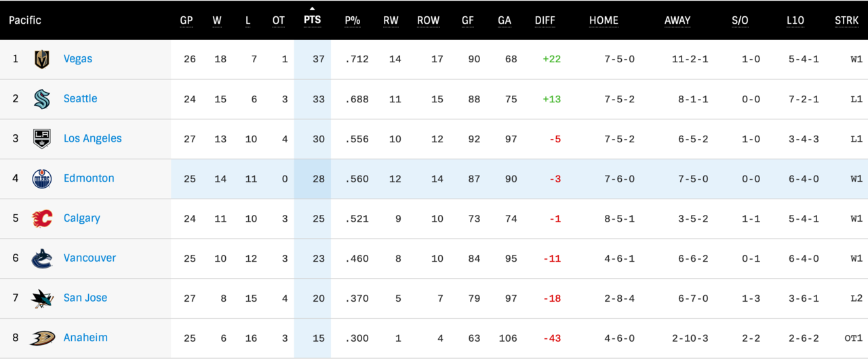
Task: Sort by the STRK column header
Action: pyautogui.click(x=847, y=20)
